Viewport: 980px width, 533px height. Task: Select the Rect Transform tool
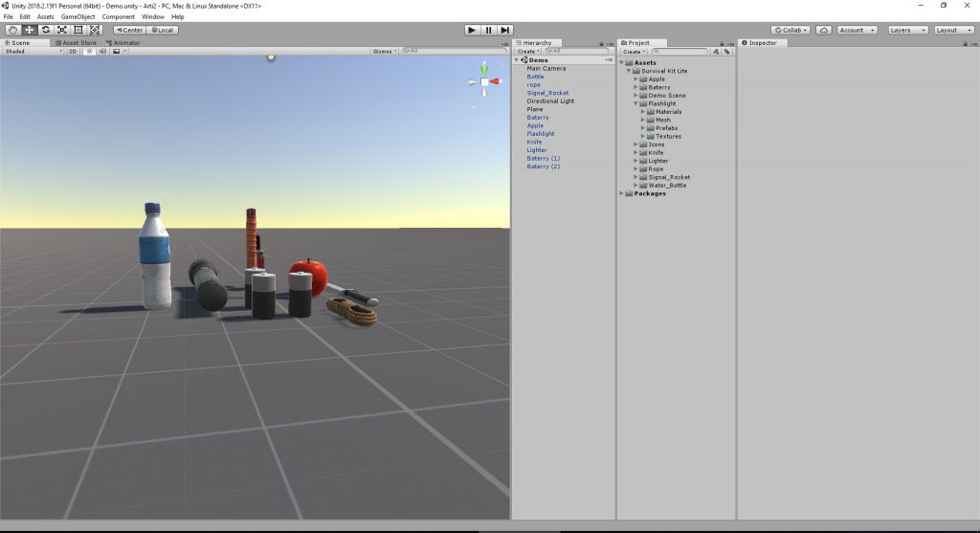tap(78, 30)
